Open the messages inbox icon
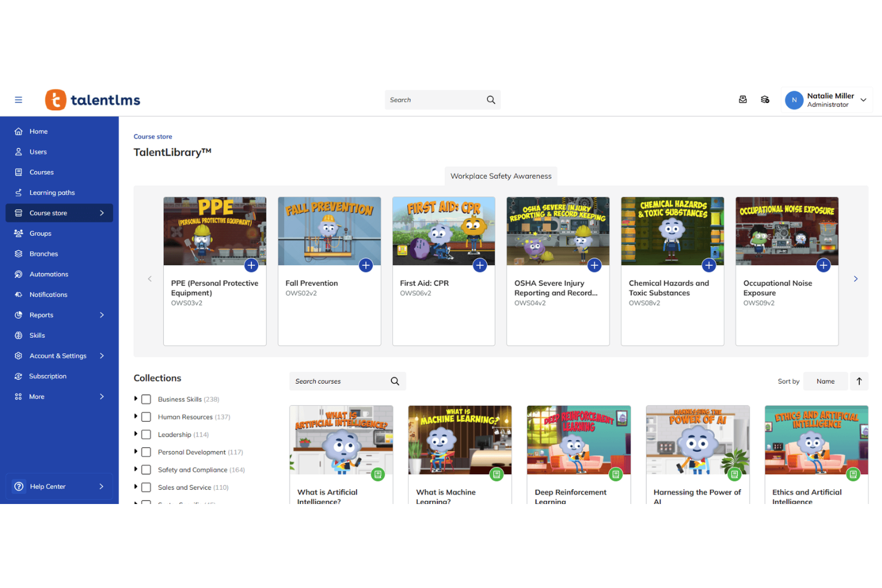The image size is (882, 588). pyautogui.click(x=743, y=100)
